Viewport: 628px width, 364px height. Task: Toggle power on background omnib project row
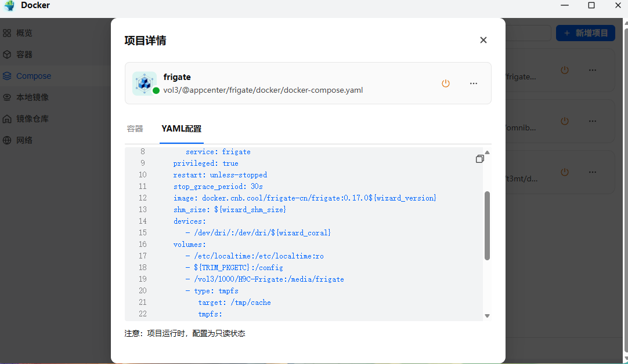pyautogui.click(x=565, y=121)
